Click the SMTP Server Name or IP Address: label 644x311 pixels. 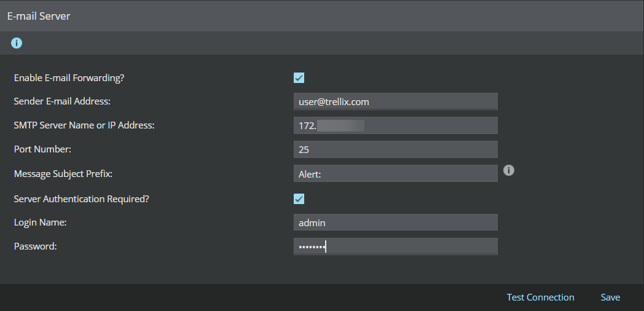click(84, 125)
